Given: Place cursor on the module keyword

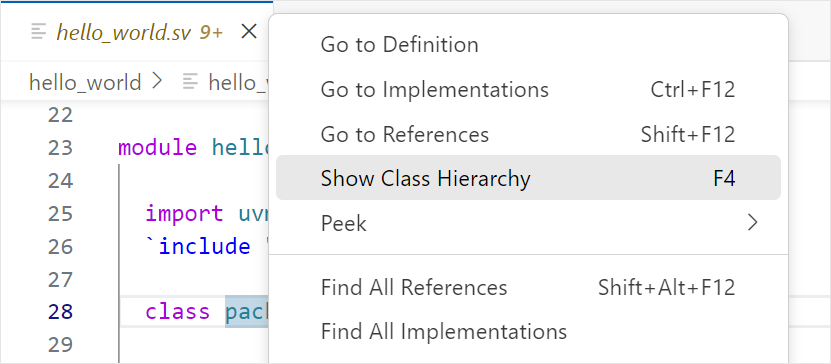Looking at the screenshot, I should pos(157,147).
